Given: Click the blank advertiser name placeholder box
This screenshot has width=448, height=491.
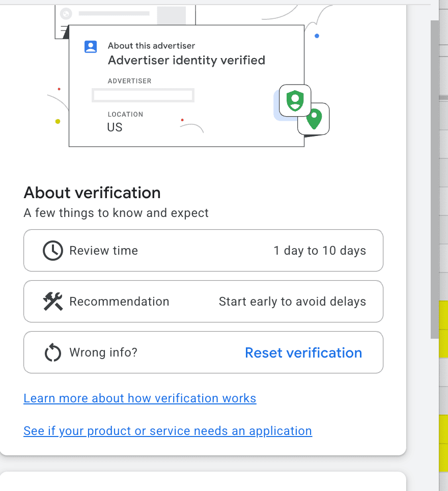Looking at the screenshot, I should [x=143, y=95].
